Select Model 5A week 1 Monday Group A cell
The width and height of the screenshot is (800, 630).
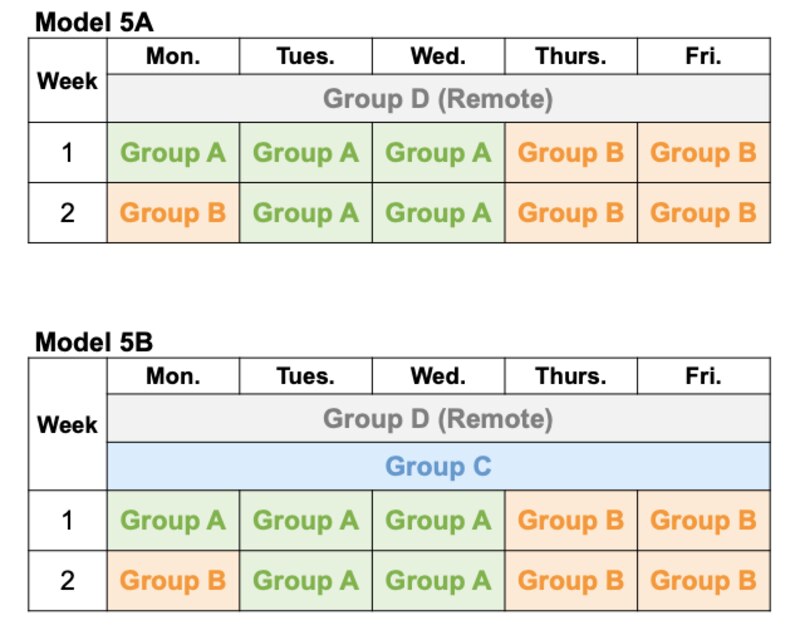pos(173,153)
